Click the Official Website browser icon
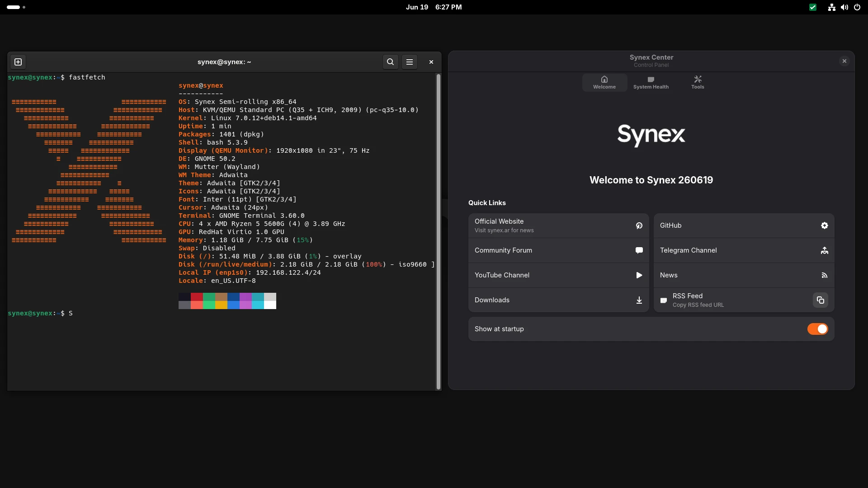The width and height of the screenshot is (868, 488). (x=639, y=225)
